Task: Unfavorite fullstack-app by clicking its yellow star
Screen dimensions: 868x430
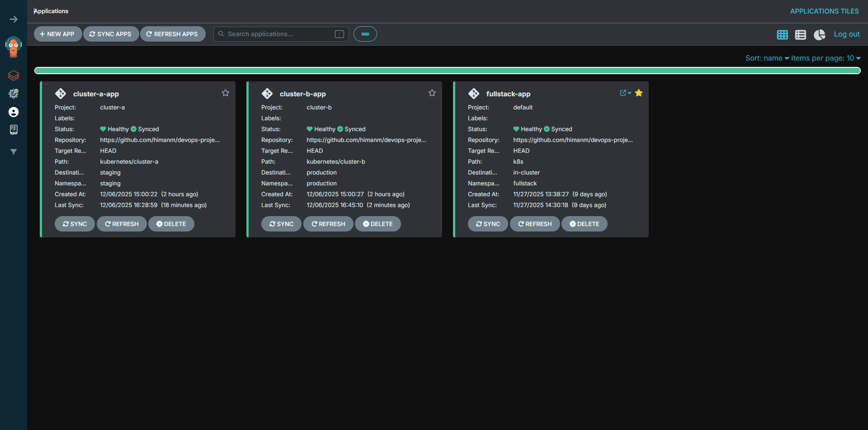Action: coord(639,93)
